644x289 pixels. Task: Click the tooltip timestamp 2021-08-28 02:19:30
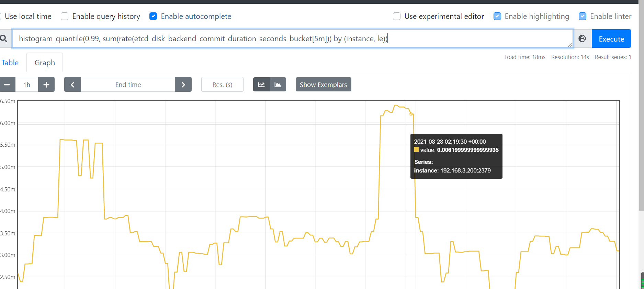point(450,142)
